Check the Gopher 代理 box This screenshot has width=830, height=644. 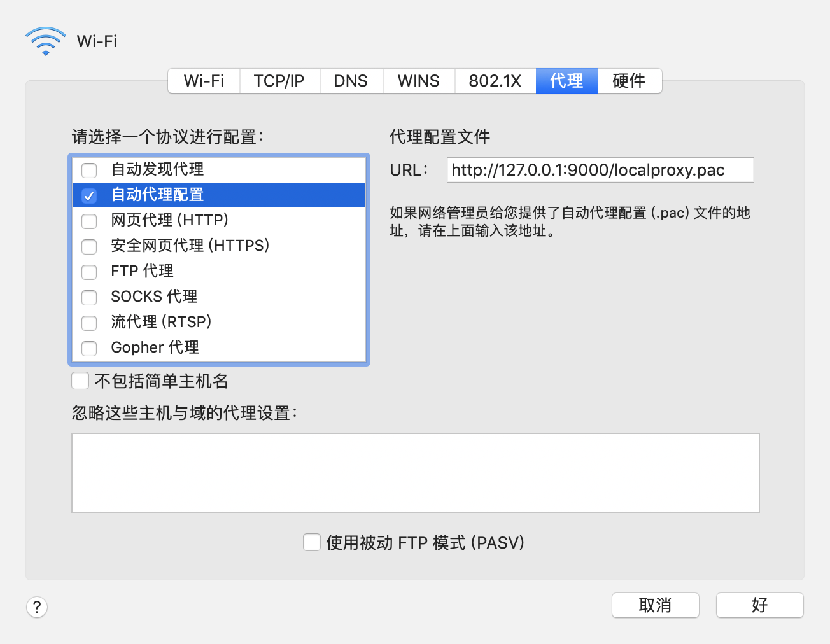pos(88,348)
